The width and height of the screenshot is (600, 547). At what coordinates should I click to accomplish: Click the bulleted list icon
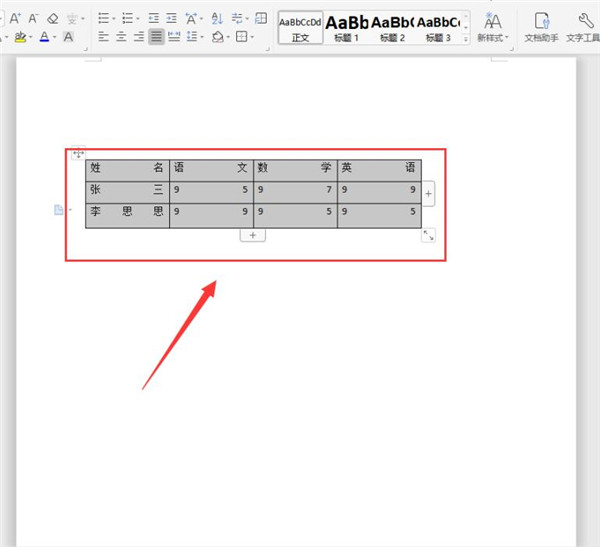tap(104, 18)
